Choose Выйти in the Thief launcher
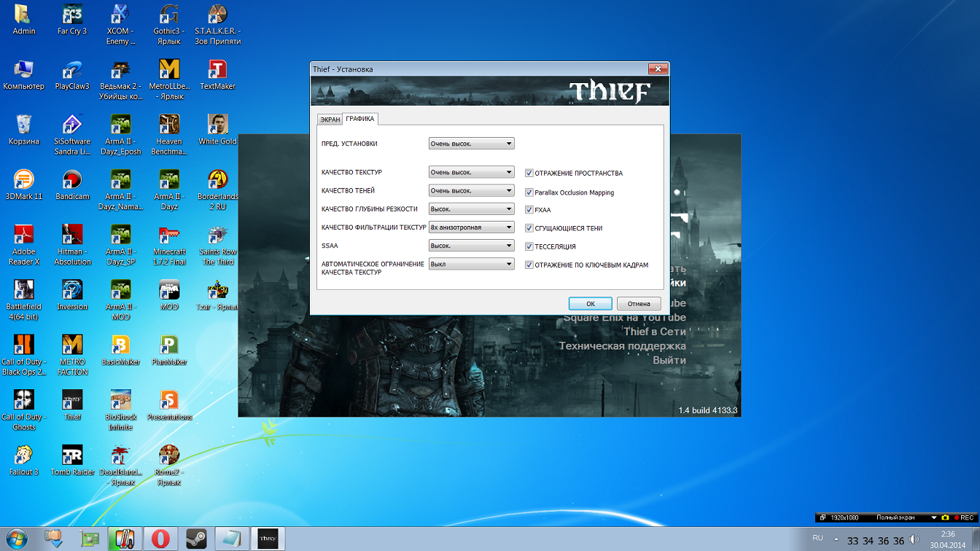980x551 pixels. pyautogui.click(x=669, y=360)
